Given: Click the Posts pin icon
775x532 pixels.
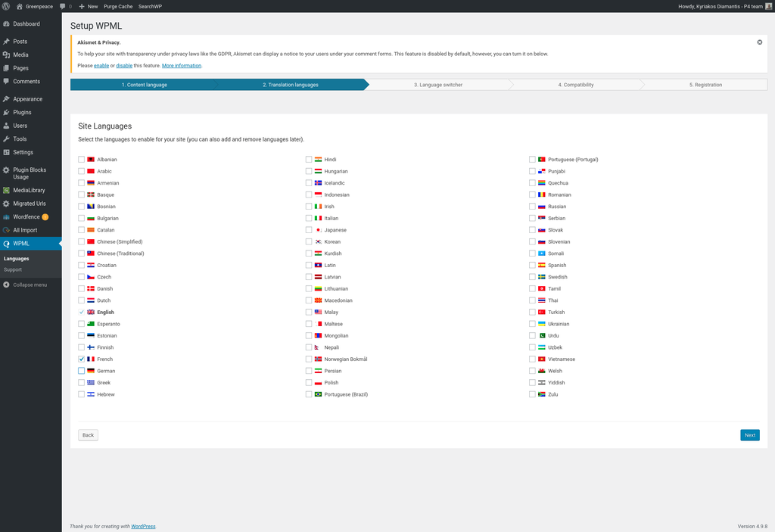Looking at the screenshot, I should click(x=6, y=42).
